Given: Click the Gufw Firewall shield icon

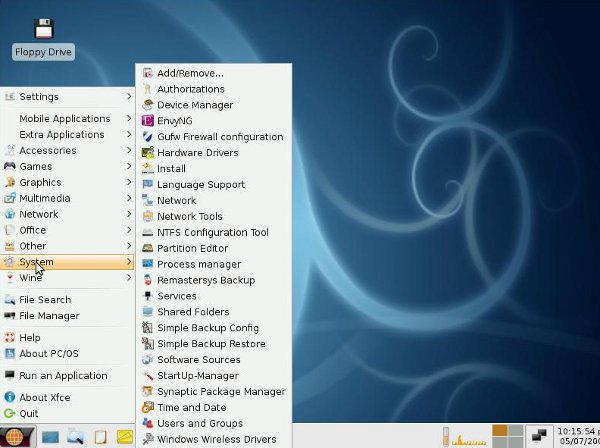Looking at the screenshot, I should click(148, 137).
